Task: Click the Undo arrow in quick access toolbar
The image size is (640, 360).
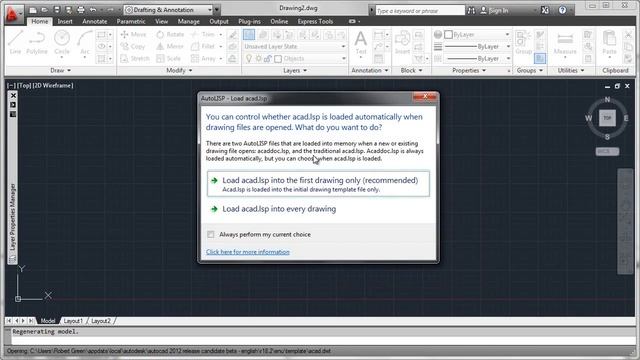Action: pyautogui.click(x=93, y=10)
